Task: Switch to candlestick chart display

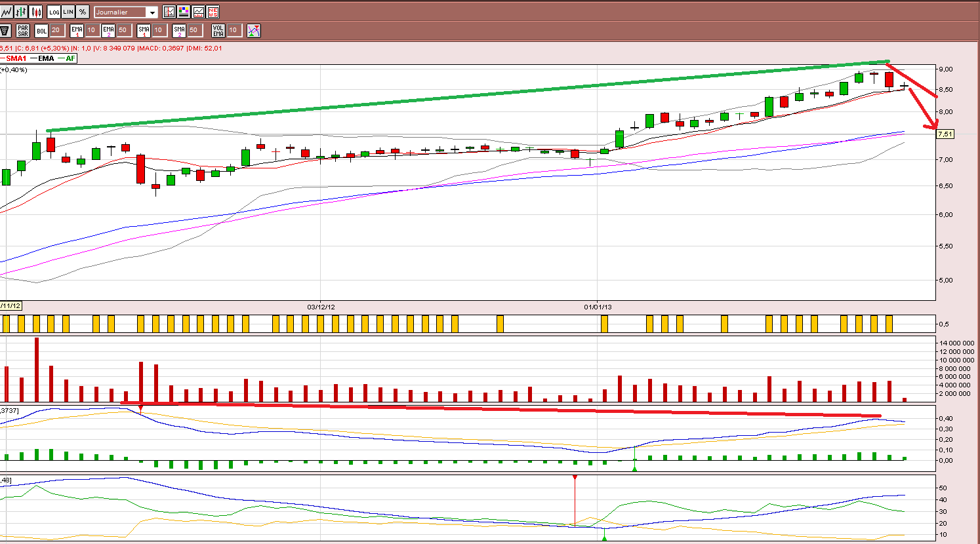Action: (x=35, y=12)
